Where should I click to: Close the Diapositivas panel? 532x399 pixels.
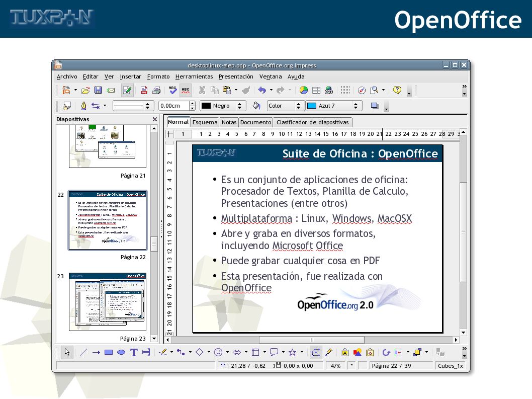click(155, 119)
